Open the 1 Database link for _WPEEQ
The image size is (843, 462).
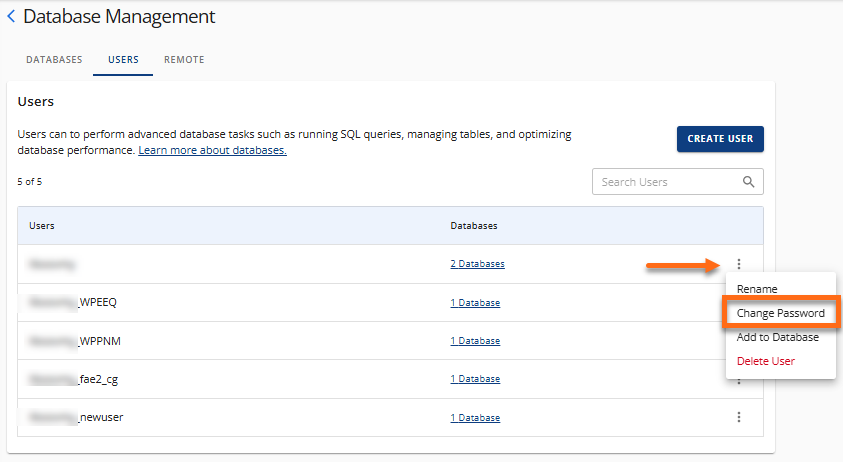click(x=474, y=303)
